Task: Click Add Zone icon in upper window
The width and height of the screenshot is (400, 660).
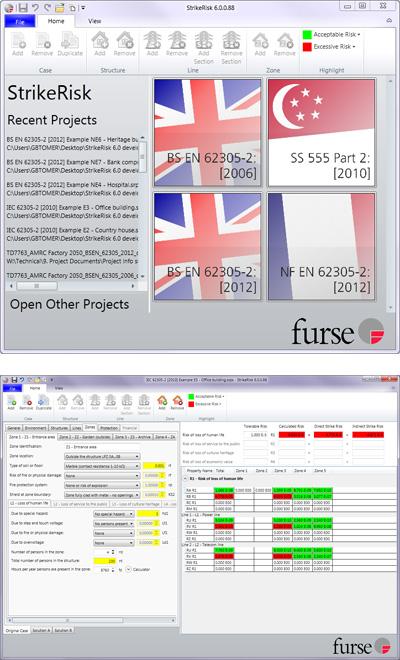Action: coord(260,40)
